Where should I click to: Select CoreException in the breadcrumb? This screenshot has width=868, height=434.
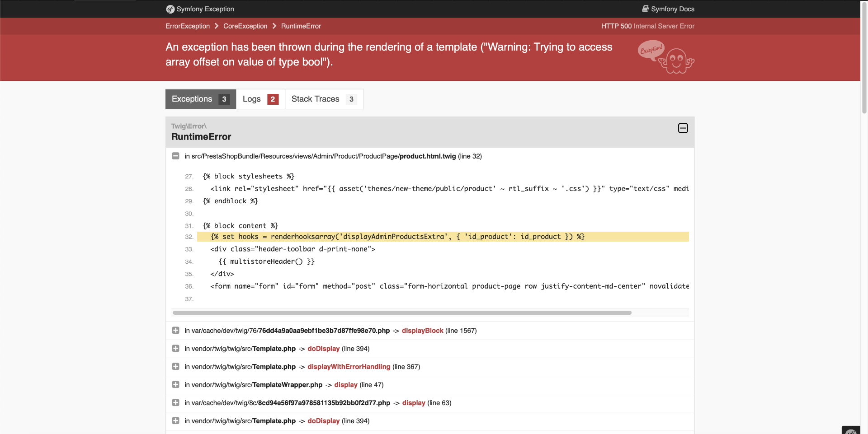pos(245,26)
